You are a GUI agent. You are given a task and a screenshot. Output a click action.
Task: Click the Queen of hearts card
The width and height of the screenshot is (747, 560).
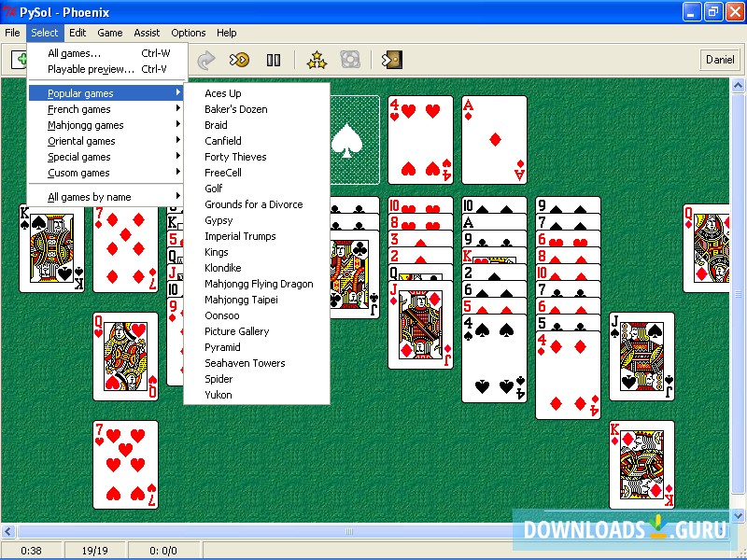[x=125, y=357]
